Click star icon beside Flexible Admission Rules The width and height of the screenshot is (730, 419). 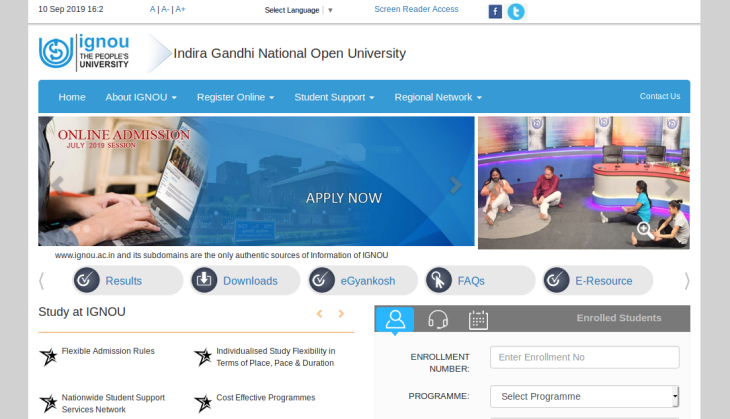48,357
